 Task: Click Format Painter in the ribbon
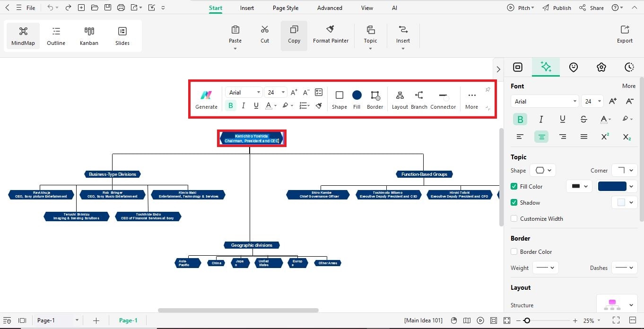point(331,34)
